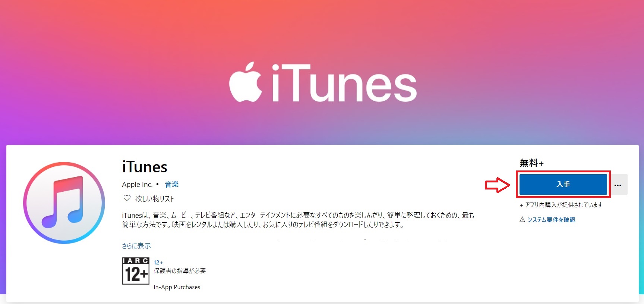Click the Apple Inc. publisher name
This screenshot has width=644, height=304.
click(x=138, y=184)
